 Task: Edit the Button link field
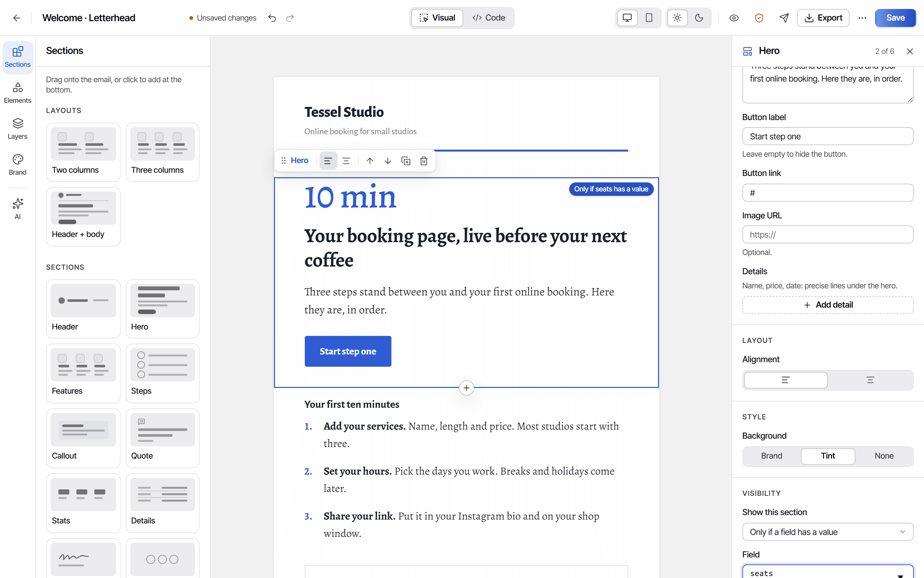[828, 193]
